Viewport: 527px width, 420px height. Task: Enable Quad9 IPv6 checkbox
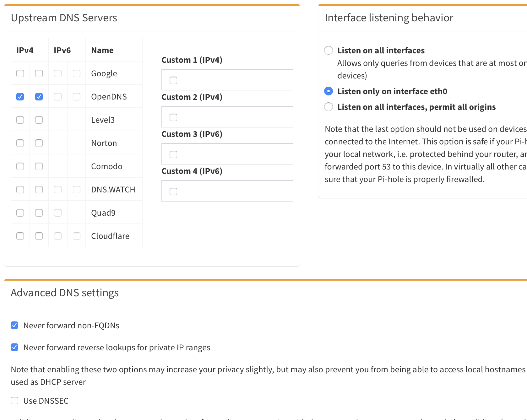coord(58,213)
